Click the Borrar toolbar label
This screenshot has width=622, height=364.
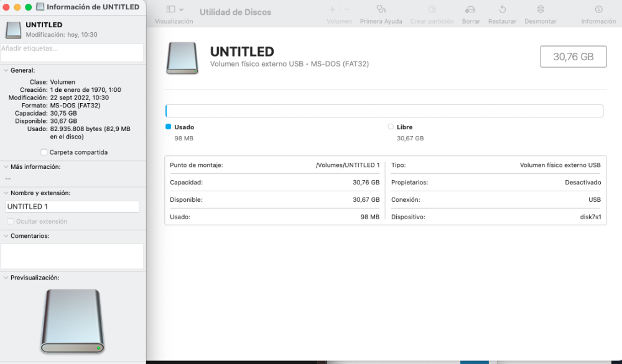pos(471,21)
